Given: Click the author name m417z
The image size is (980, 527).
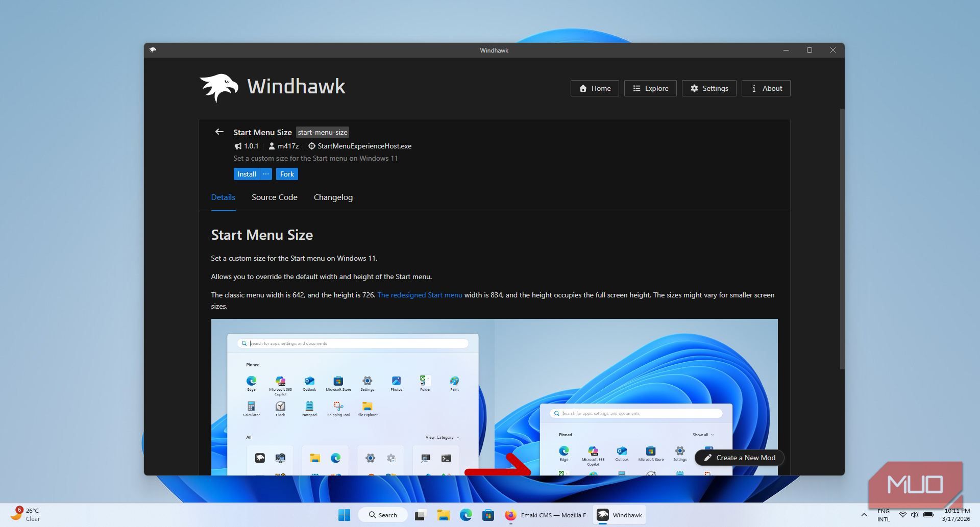Looking at the screenshot, I should 288,146.
